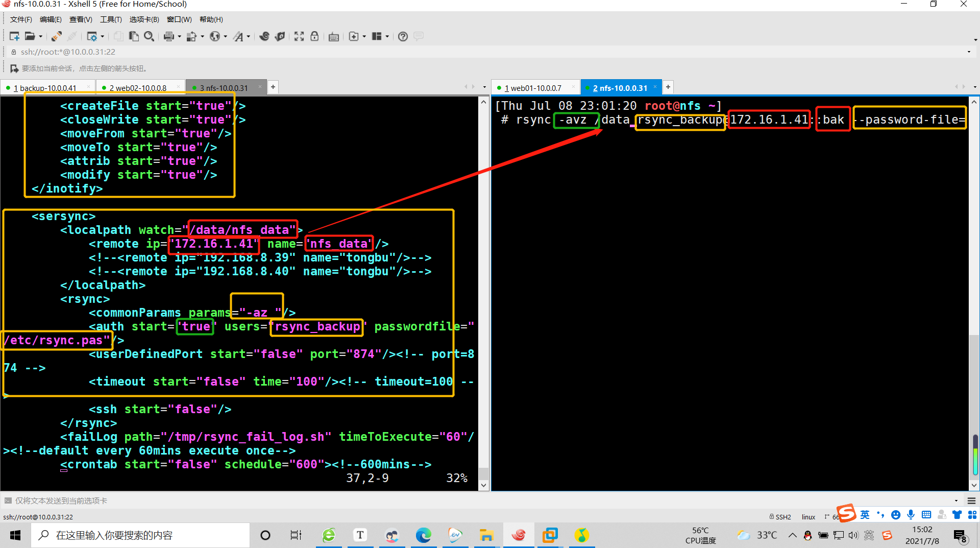This screenshot has height=548, width=980.
Task: Open the Windows Start menu
Action: tap(15, 535)
